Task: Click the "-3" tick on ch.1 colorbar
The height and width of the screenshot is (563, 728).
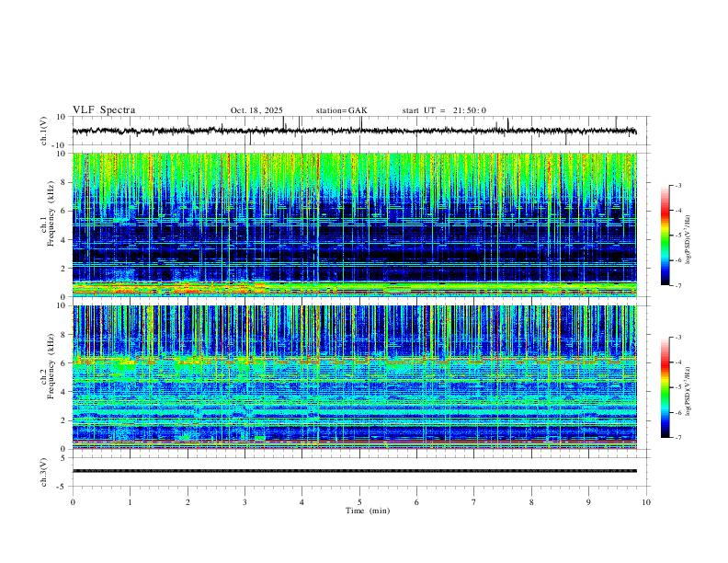Action: point(677,185)
